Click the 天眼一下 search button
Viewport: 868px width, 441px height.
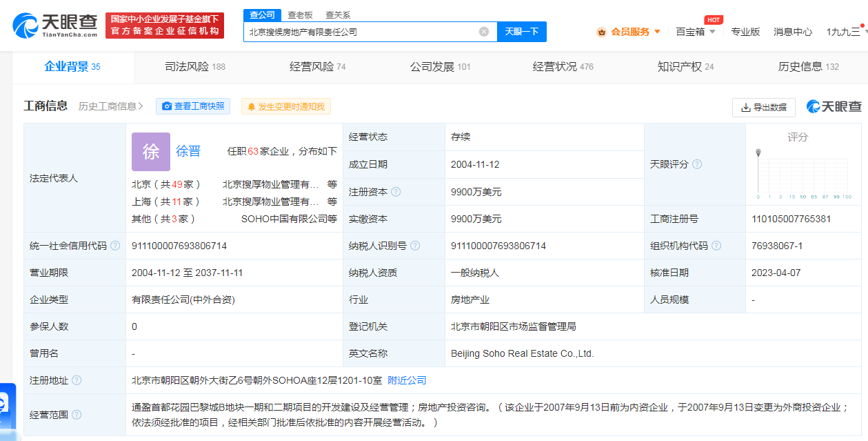click(x=521, y=32)
